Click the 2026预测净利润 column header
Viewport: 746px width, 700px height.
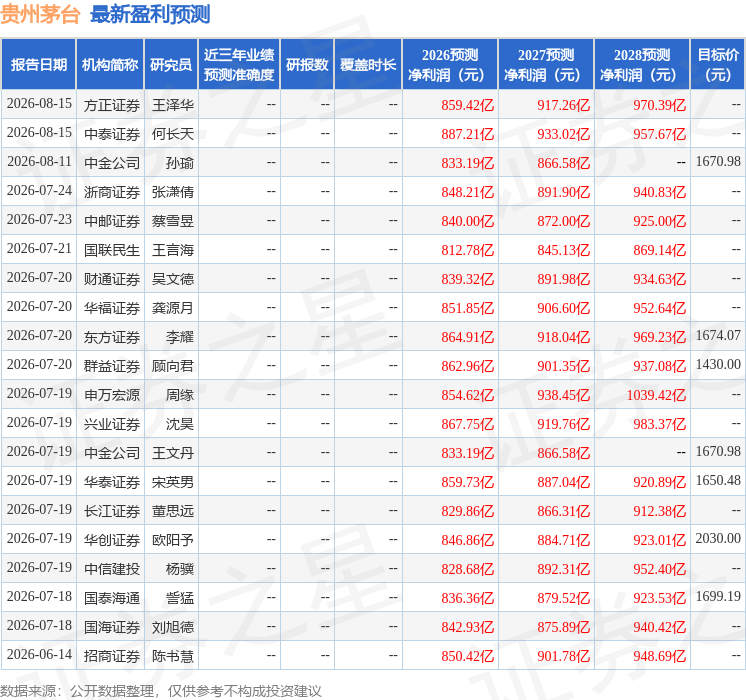coord(450,65)
